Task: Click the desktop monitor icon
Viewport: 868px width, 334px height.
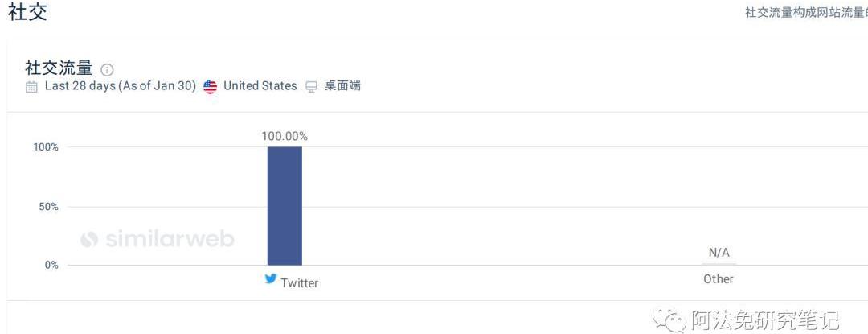Action: [312, 87]
